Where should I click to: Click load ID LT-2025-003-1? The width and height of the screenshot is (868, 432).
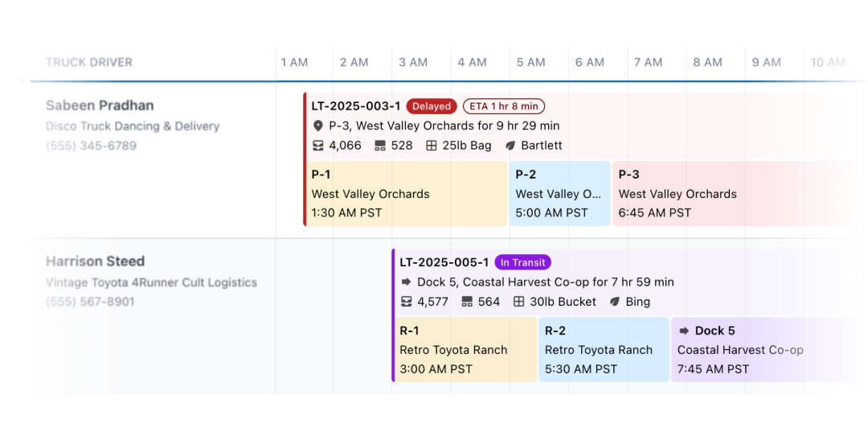point(356,106)
